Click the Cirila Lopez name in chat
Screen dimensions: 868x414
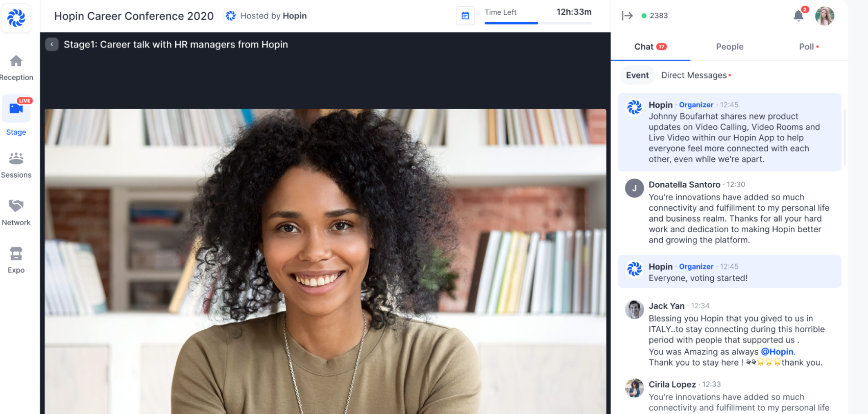click(672, 384)
